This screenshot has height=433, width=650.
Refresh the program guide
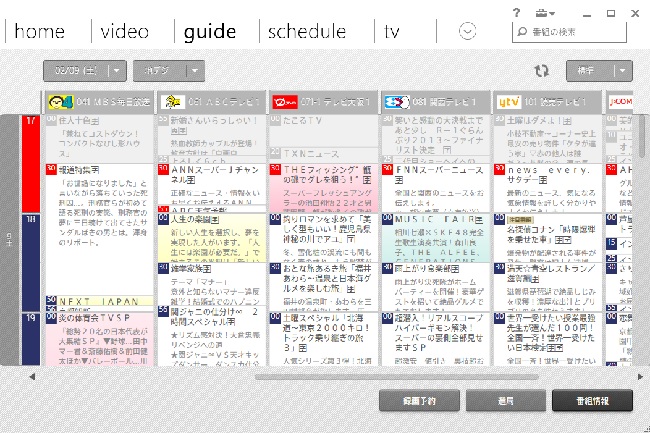click(x=541, y=71)
